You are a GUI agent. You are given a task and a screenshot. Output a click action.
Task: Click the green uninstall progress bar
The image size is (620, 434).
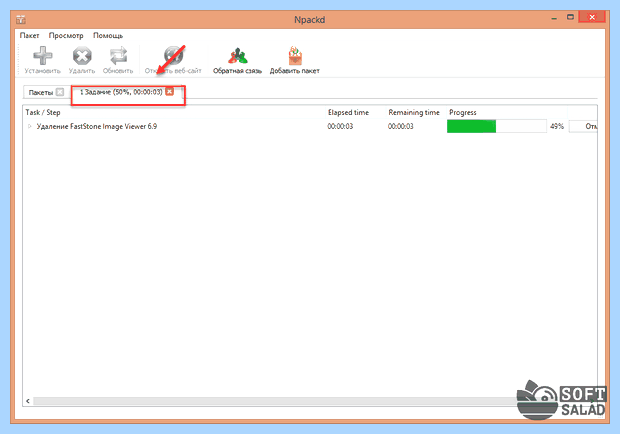[x=497, y=126]
